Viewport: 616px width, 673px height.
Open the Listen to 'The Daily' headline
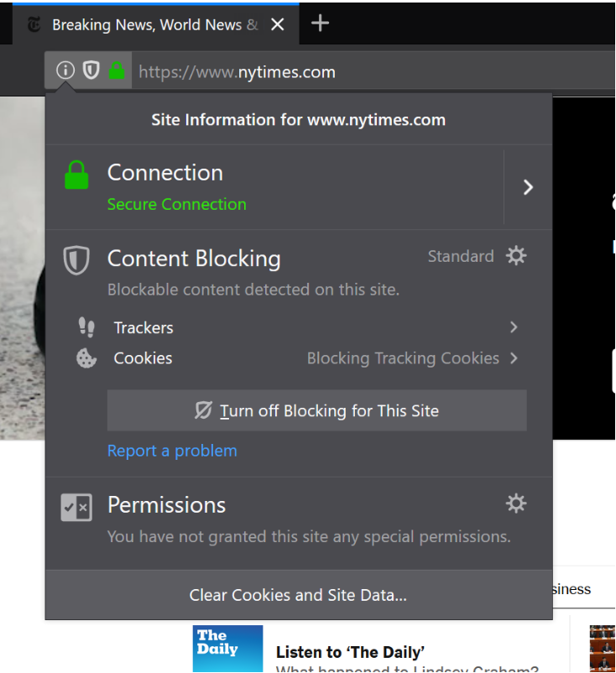pos(350,652)
